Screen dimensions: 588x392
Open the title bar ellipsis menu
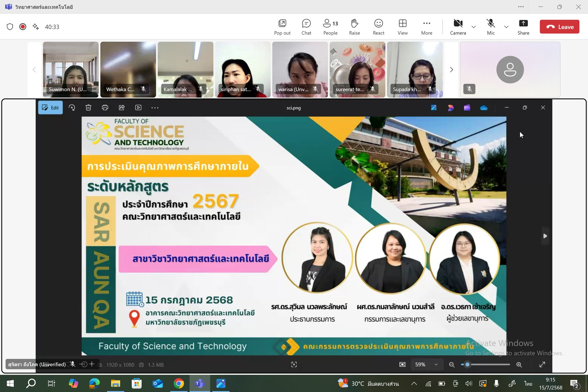pyautogui.click(x=521, y=7)
